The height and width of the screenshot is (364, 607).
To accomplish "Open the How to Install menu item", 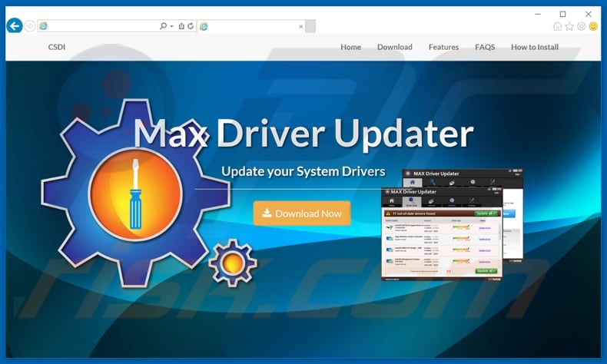I will (535, 47).
